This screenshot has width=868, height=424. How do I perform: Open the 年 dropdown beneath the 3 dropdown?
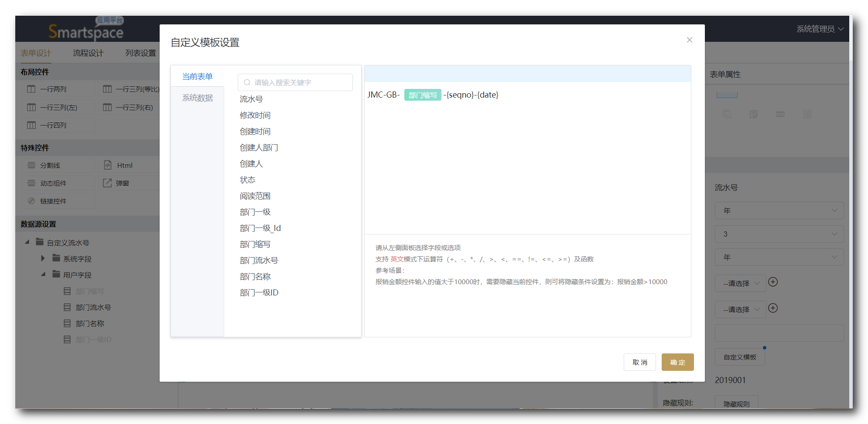point(779,257)
